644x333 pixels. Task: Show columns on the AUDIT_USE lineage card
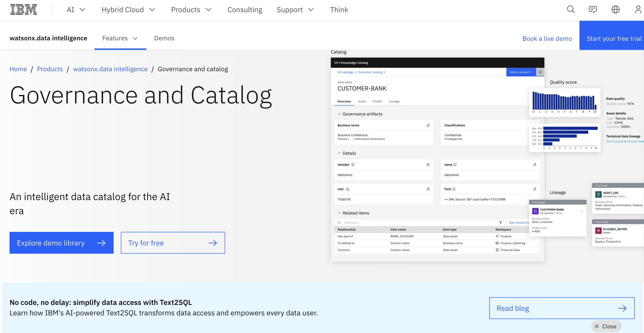(x=622, y=196)
